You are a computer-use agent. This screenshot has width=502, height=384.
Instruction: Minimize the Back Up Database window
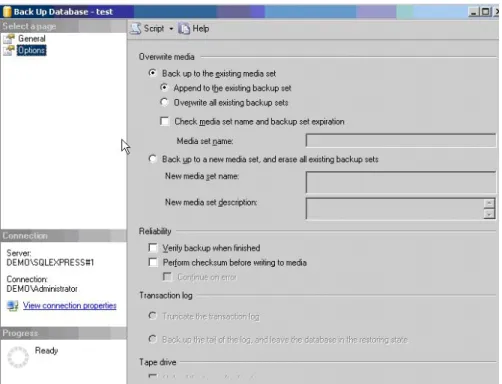(x=474, y=12)
